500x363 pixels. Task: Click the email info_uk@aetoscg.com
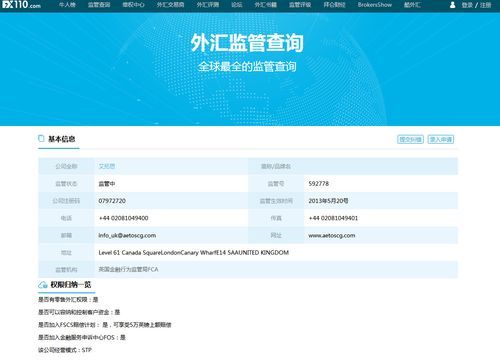click(127, 235)
